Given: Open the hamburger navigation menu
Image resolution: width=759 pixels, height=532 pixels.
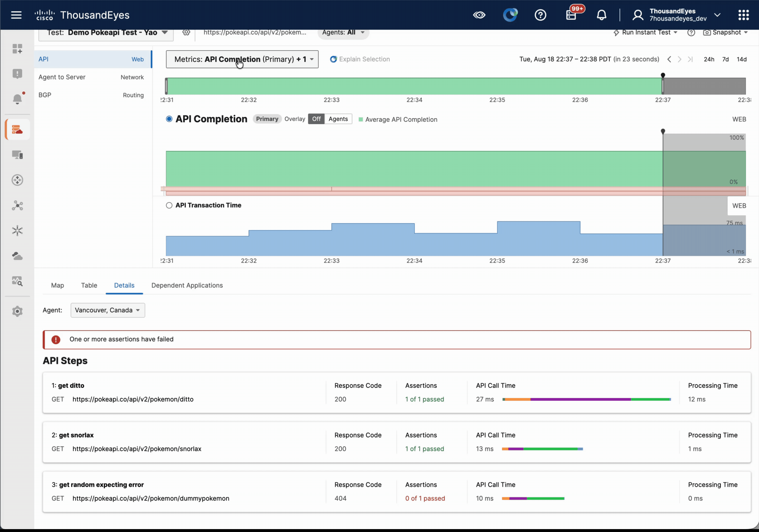Looking at the screenshot, I should (16, 15).
